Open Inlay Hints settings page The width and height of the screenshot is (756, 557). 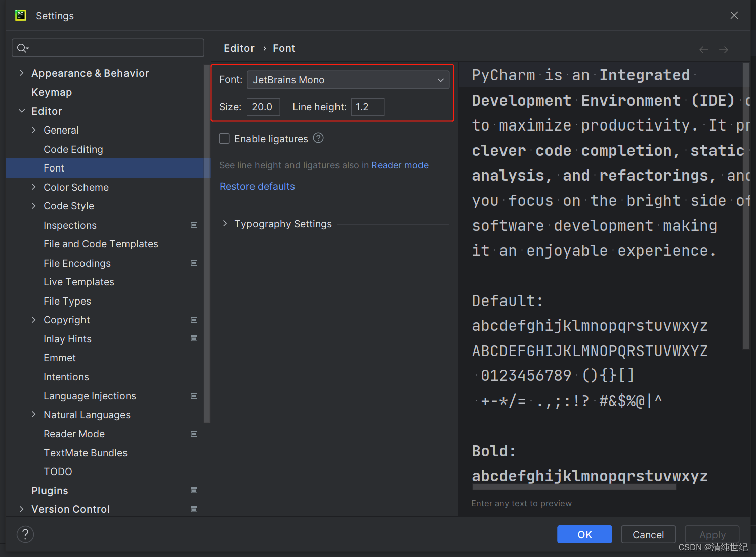[x=67, y=339]
